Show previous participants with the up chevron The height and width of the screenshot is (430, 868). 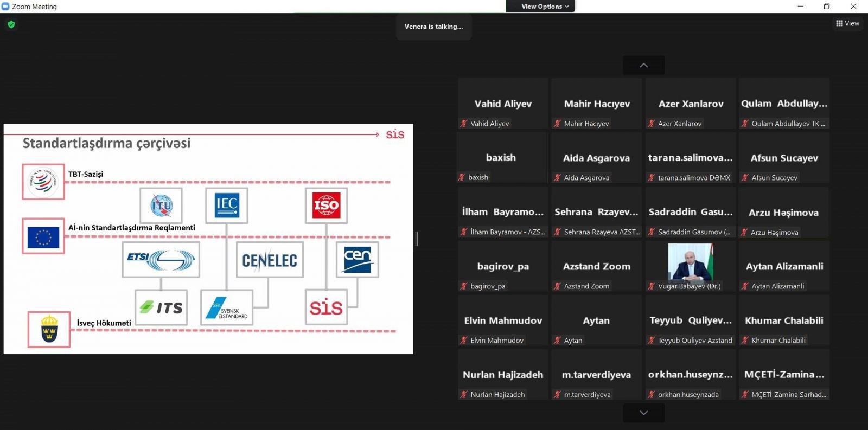coord(643,65)
